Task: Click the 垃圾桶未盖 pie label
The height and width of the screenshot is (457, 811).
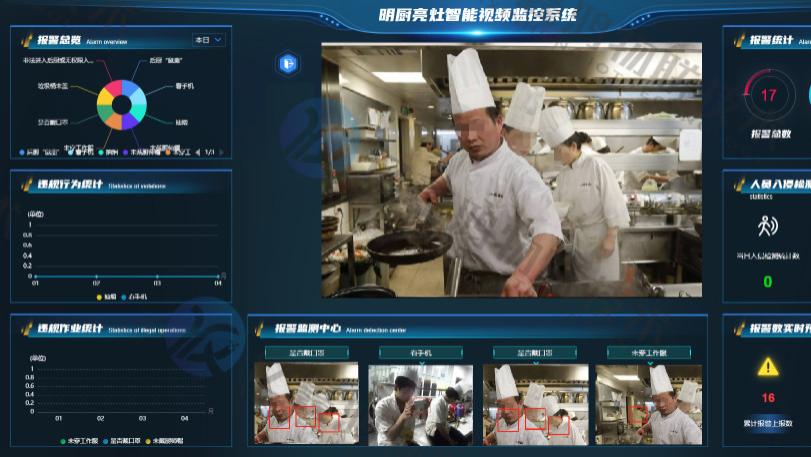Action: coord(53,86)
